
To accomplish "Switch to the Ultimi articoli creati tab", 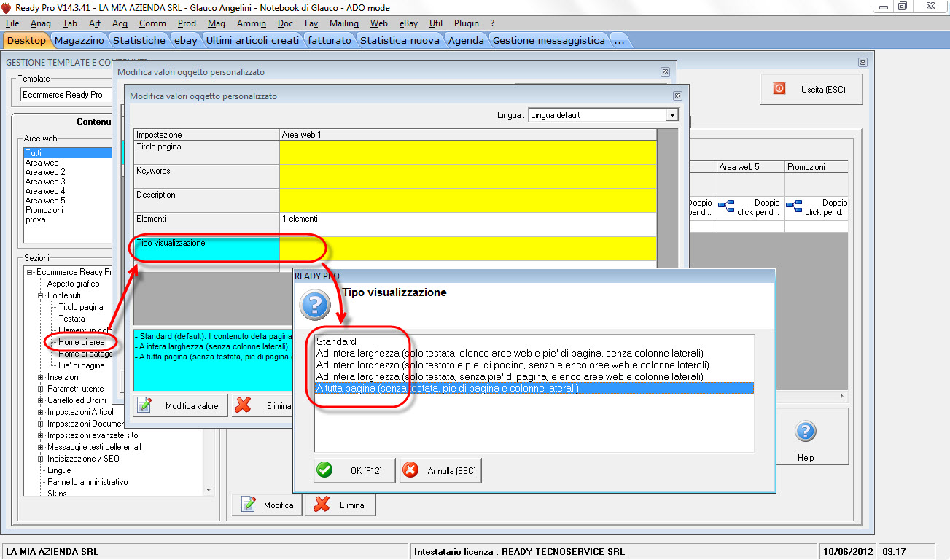I will tap(253, 40).
